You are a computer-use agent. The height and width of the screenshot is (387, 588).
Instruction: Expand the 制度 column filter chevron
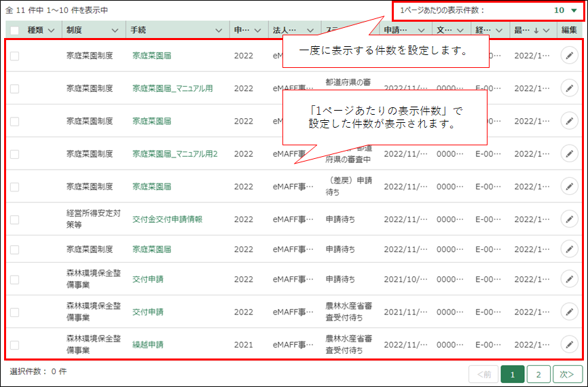point(114,30)
